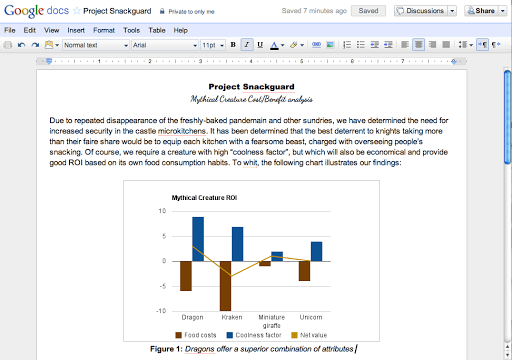Click the Mythical Creature Cost/Benefit analysis subtitle

coord(251,99)
